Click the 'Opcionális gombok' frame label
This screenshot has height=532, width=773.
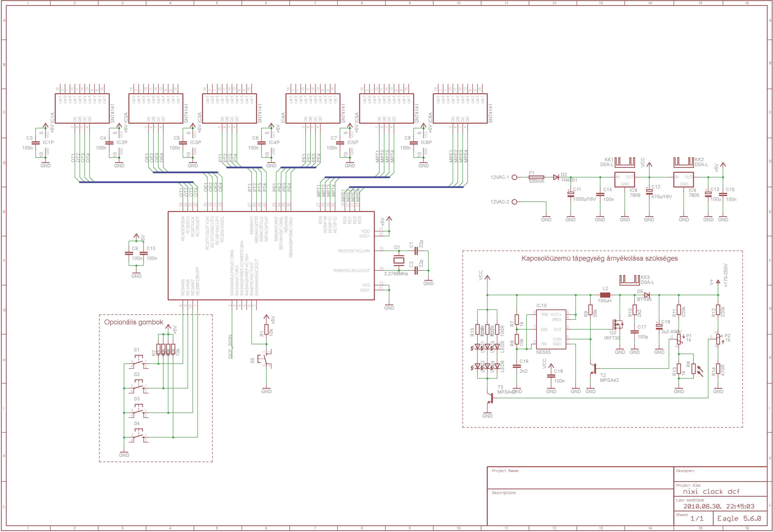133,322
